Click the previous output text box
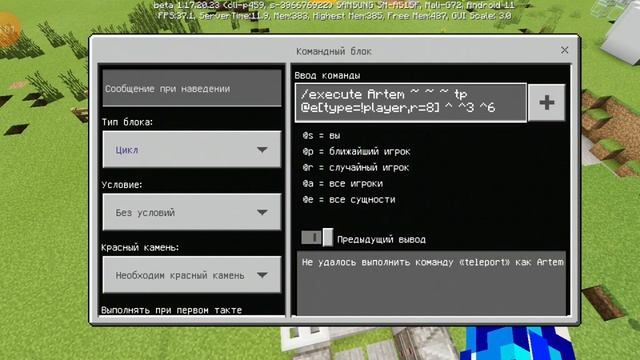 coord(431,283)
